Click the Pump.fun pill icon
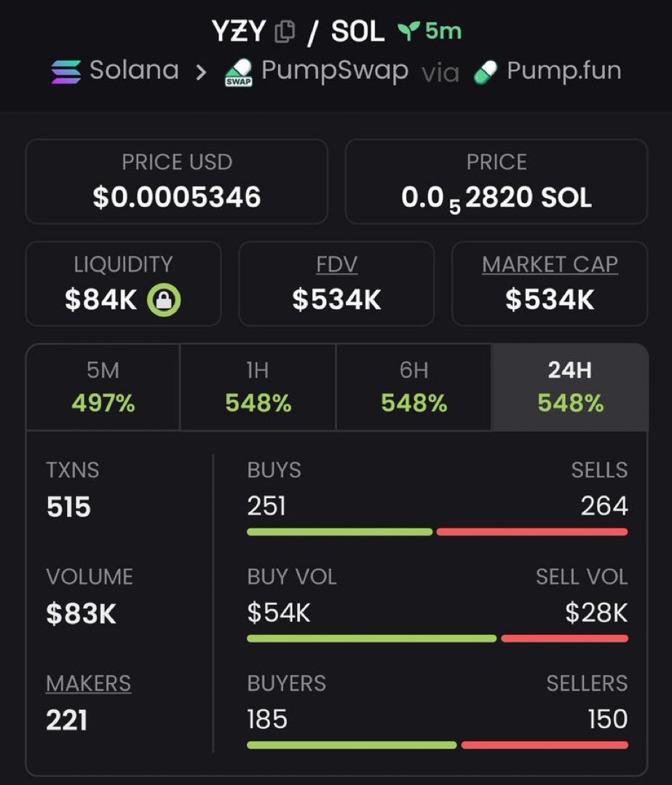 click(x=486, y=73)
